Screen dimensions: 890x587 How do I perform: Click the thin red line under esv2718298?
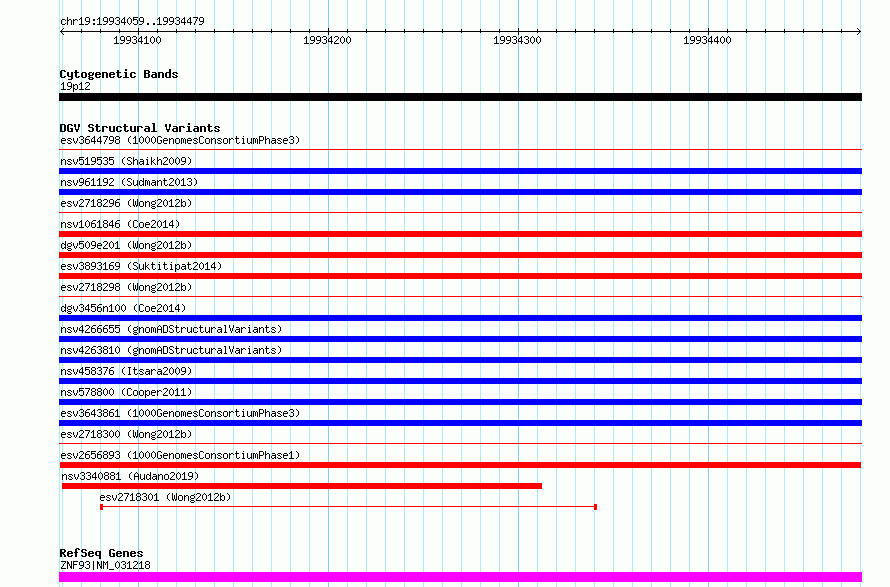pyautogui.click(x=460, y=297)
